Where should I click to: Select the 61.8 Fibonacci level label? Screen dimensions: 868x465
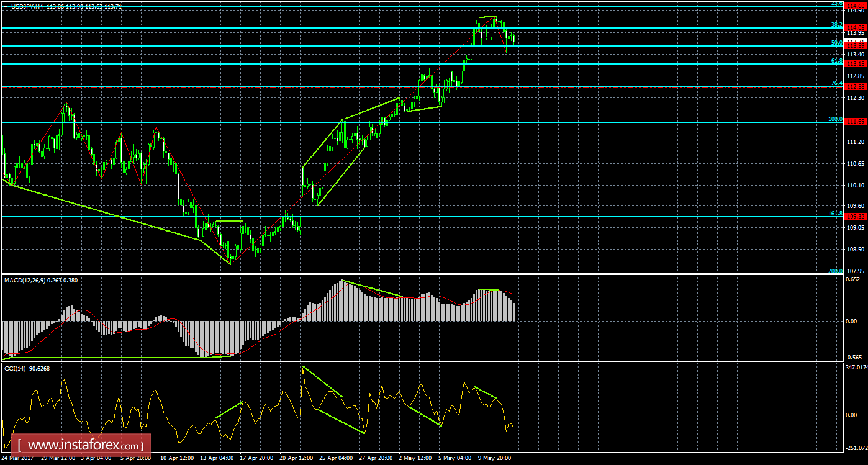(836, 60)
